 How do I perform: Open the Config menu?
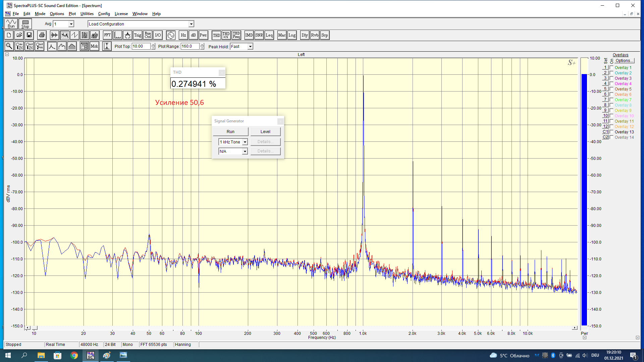[x=104, y=14]
